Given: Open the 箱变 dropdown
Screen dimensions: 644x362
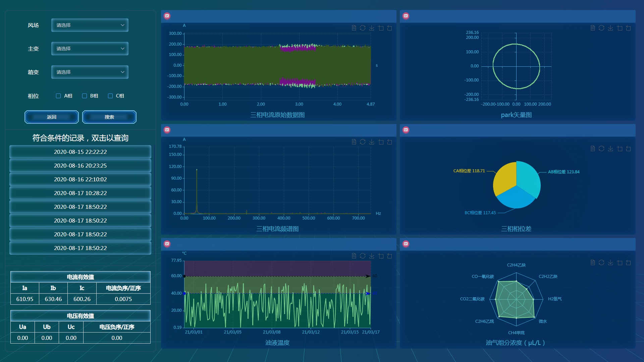Looking at the screenshot, I should click(x=90, y=72).
